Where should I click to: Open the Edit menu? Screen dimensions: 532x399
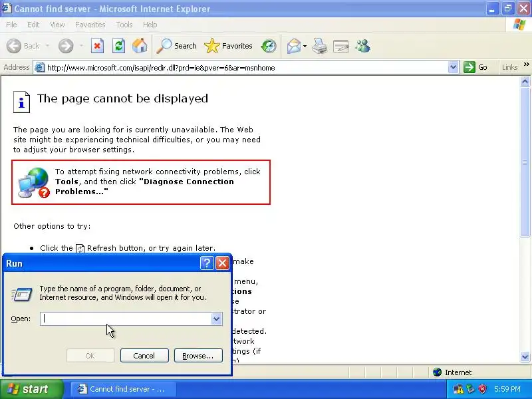pos(33,25)
